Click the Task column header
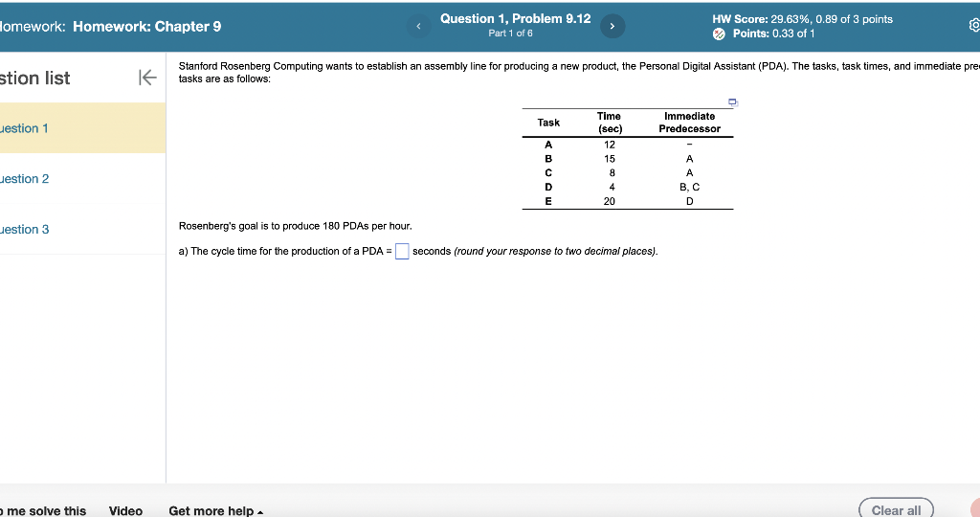This screenshot has width=980, height=517. [x=548, y=123]
